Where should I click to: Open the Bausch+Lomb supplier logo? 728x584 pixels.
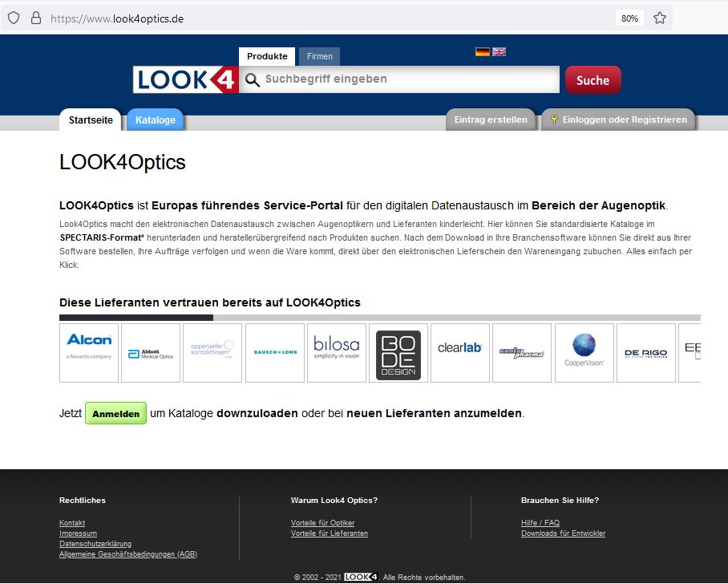point(275,353)
